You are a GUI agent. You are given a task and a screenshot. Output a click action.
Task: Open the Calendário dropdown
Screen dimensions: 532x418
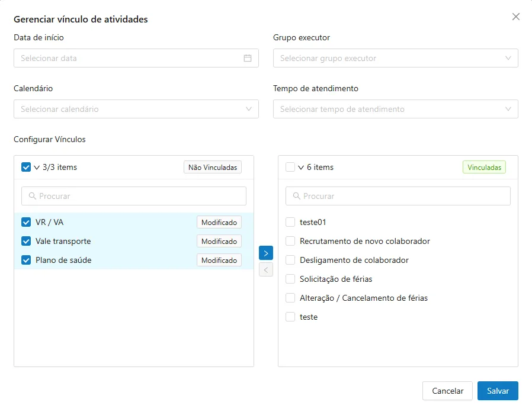(x=136, y=109)
